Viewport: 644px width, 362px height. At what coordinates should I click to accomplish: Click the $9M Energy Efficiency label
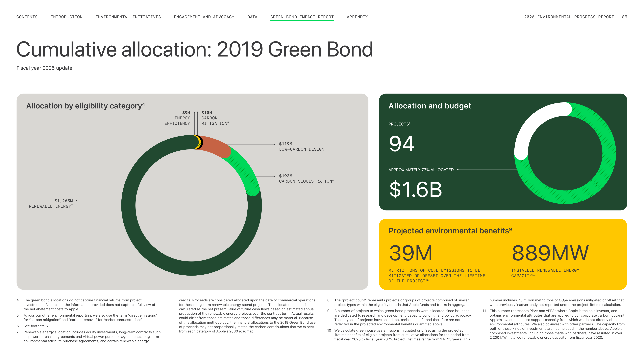177,118
